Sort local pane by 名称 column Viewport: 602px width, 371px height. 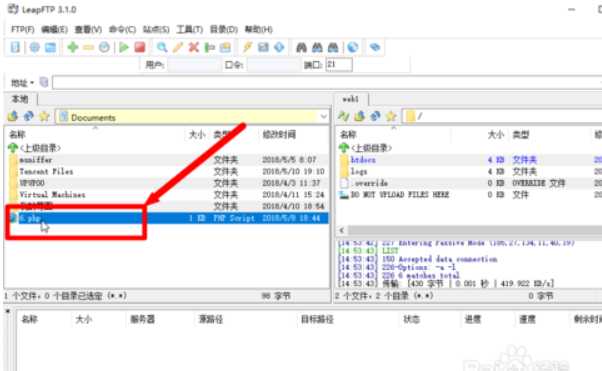(x=17, y=134)
